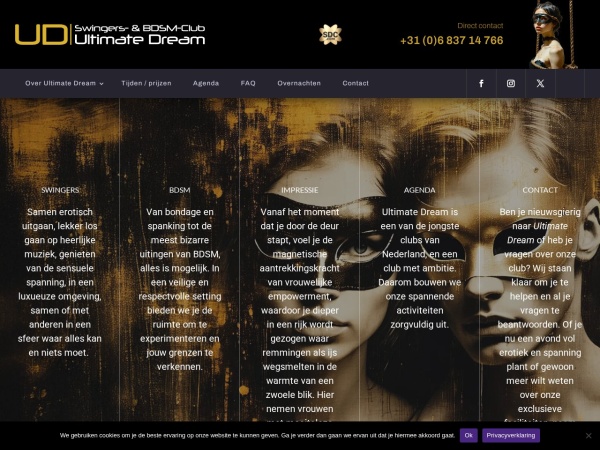The width and height of the screenshot is (600, 450).
Task: Accept cookies with the Ok button
Action: pyautogui.click(x=468, y=435)
